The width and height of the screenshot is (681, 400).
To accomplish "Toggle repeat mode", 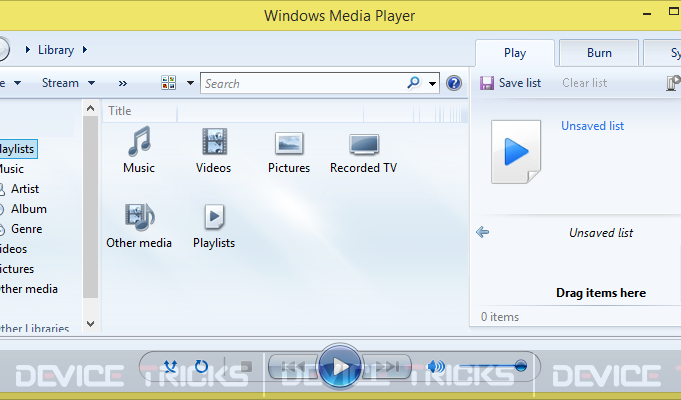I will (201, 367).
